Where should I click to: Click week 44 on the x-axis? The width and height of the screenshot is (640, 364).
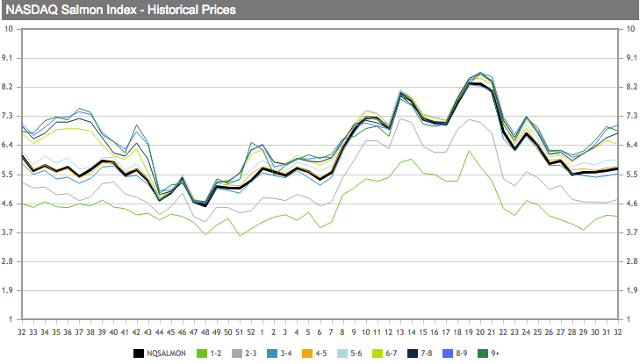(x=159, y=332)
